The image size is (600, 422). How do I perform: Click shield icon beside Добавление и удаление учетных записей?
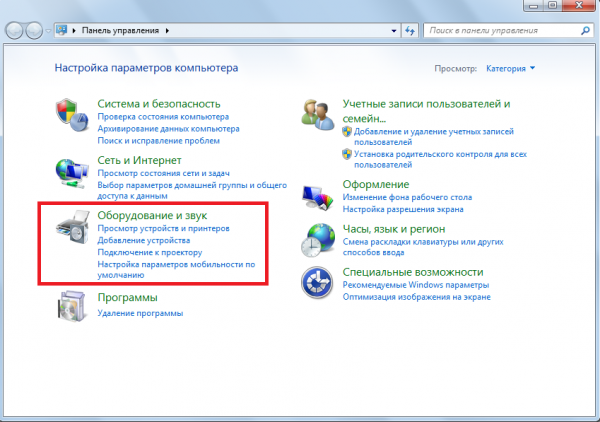click(347, 132)
